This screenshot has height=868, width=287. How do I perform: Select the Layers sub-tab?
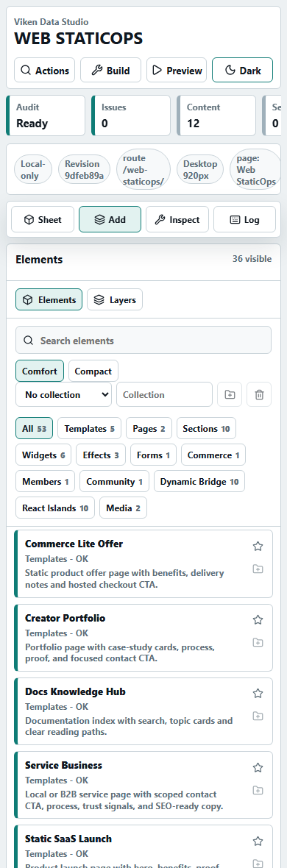pos(115,299)
